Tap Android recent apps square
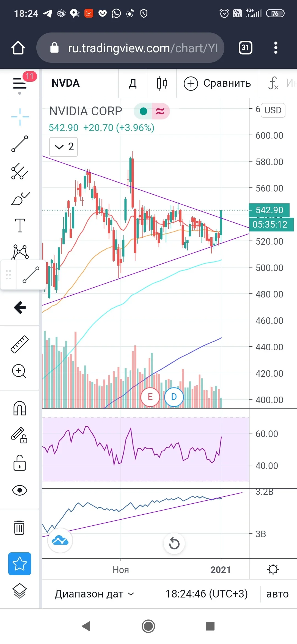The width and height of the screenshot is (297, 644). point(210,626)
